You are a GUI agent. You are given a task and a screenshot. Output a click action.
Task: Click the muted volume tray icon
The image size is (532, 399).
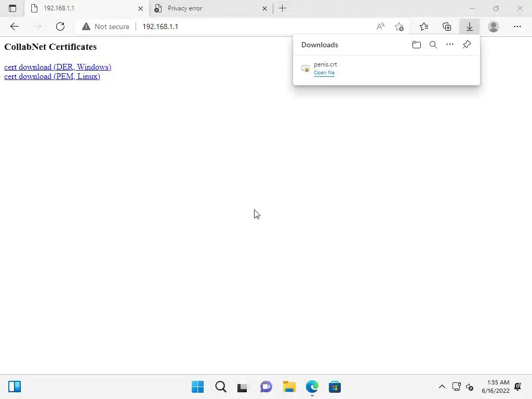click(x=470, y=387)
